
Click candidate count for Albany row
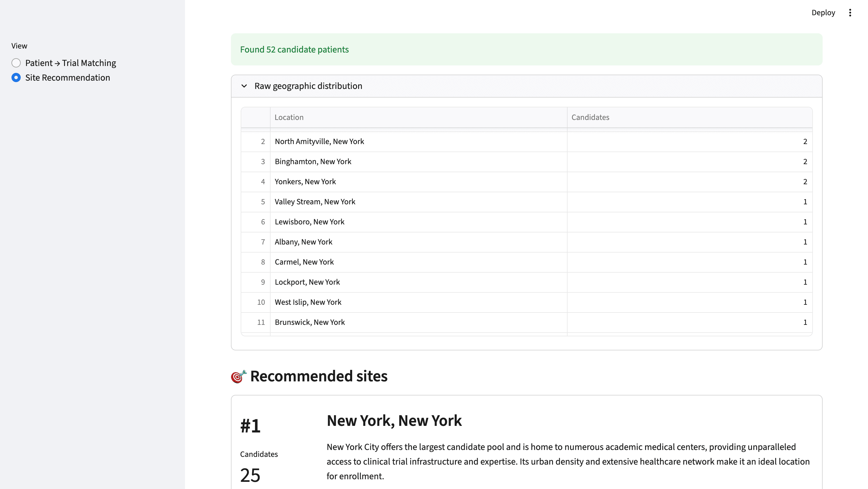[x=689, y=242]
